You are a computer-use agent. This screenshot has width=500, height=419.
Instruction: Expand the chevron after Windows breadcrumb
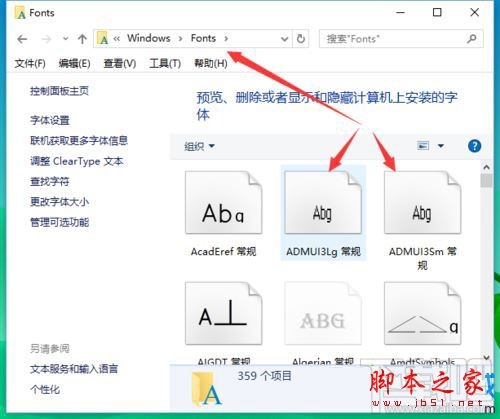pyautogui.click(x=180, y=39)
